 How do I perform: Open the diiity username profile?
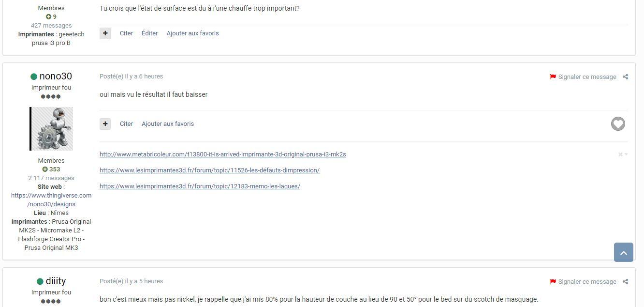tap(56, 281)
